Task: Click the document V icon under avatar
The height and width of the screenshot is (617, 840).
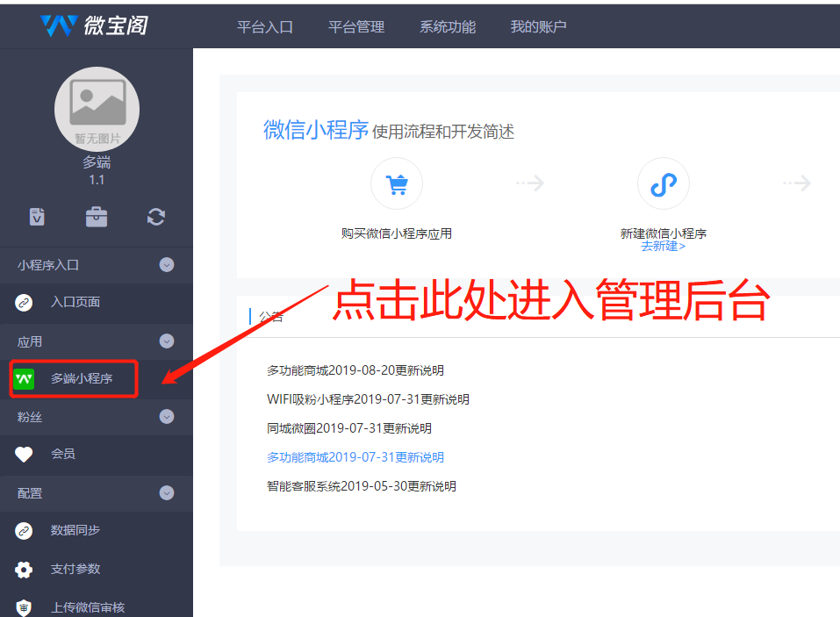Action: click(x=37, y=217)
